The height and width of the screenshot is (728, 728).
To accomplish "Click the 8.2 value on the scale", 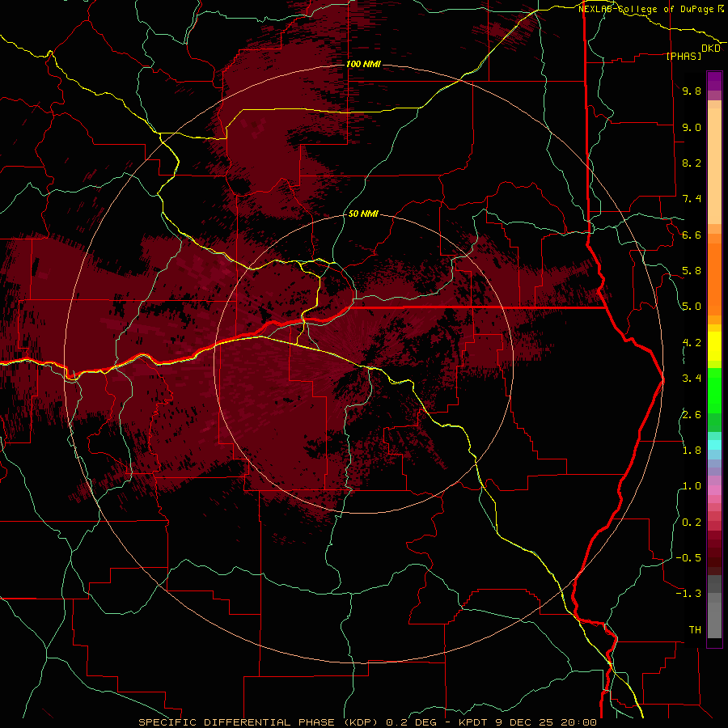I will click(x=692, y=163).
